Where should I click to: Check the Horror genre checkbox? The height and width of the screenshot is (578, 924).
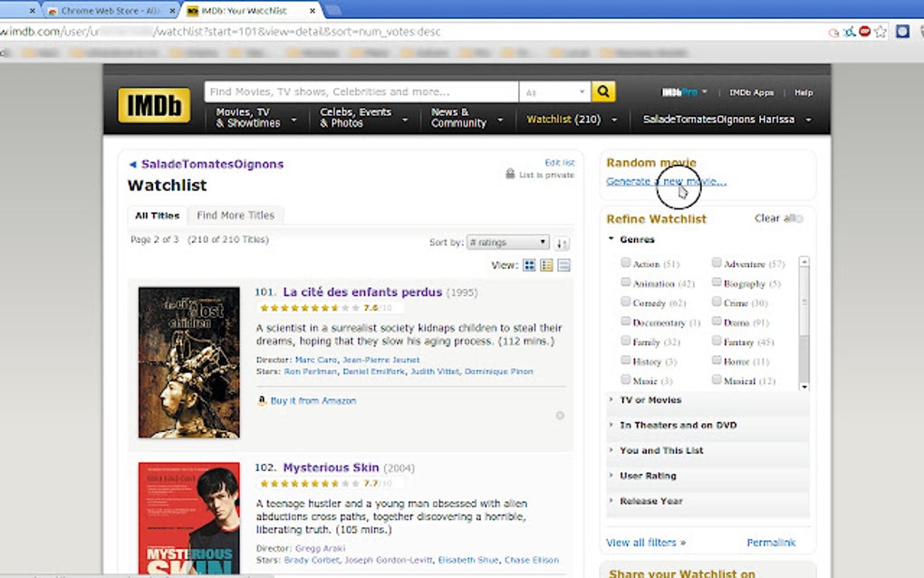717,360
